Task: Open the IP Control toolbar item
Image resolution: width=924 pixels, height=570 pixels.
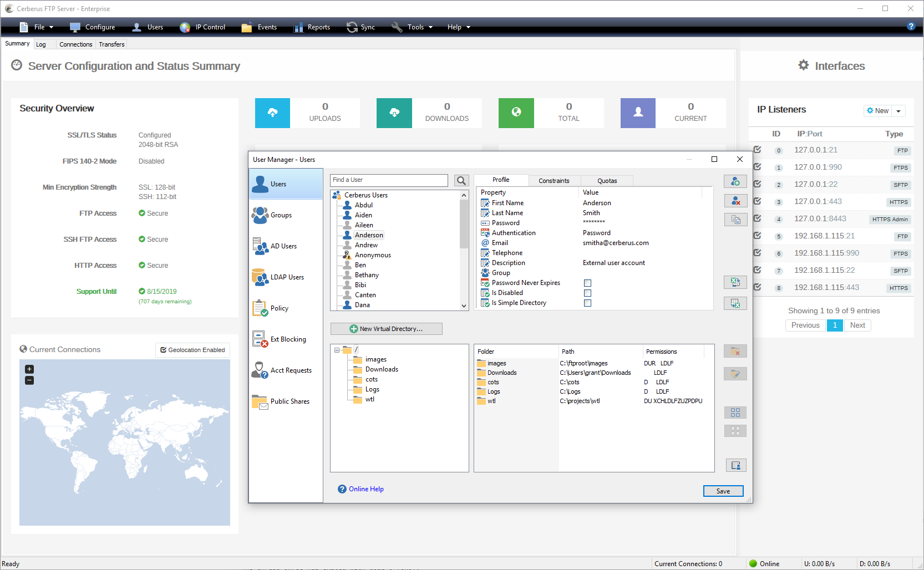Action: pos(202,27)
